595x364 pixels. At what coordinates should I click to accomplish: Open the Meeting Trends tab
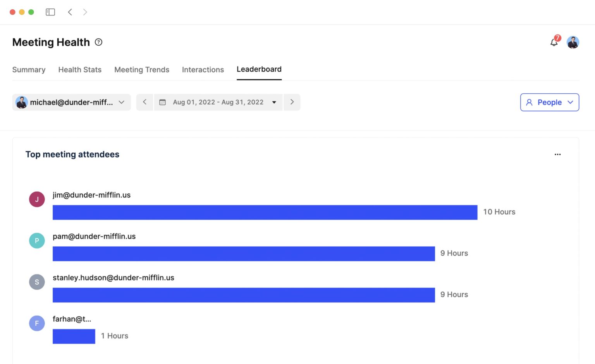(142, 70)
